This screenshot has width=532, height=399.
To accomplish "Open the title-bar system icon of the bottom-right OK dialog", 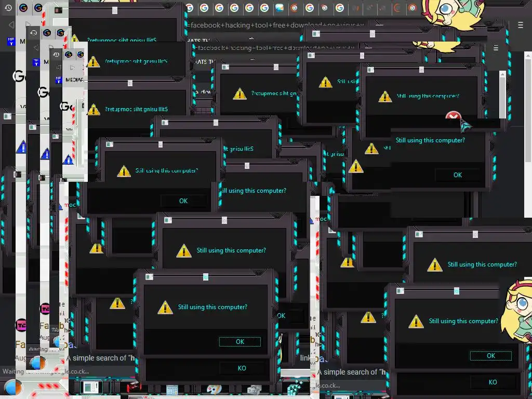I will click(x=401, y=291).
